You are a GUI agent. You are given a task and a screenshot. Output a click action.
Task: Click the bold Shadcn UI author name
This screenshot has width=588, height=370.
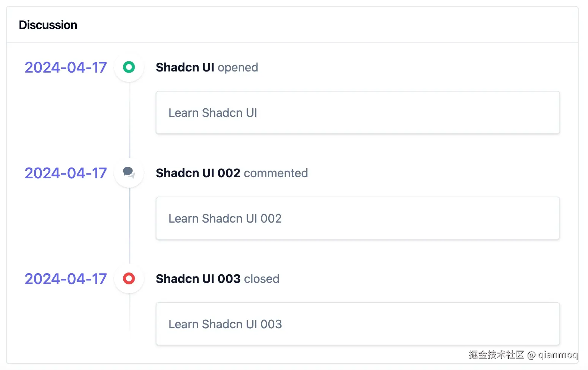(x=185, y=67)
